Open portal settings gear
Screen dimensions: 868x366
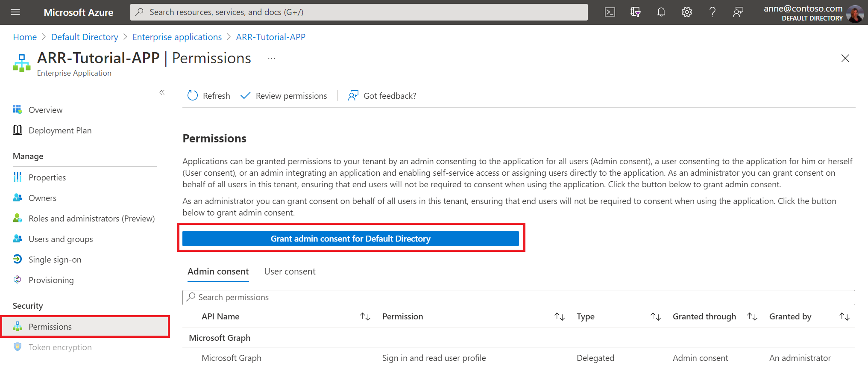click(687, 12)
